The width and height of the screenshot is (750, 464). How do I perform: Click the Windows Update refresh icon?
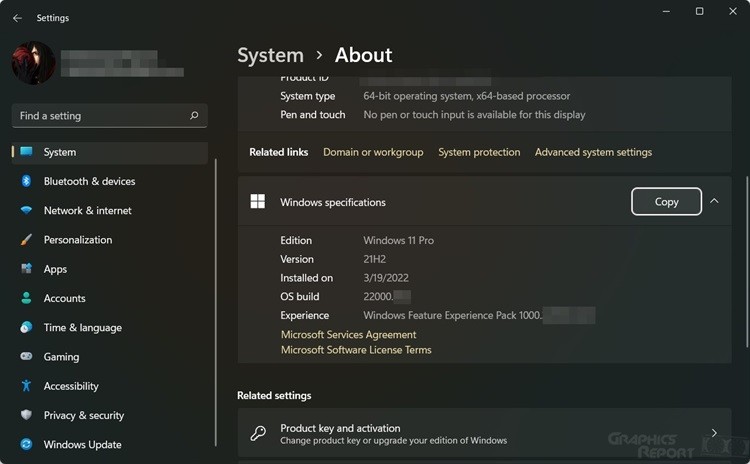coord(26,444)
